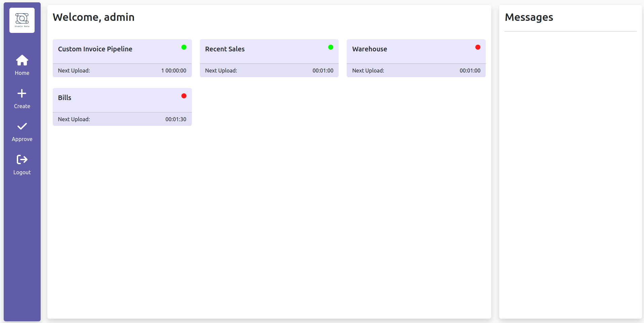Click the red status dot on Warehouse
The width and height of the screenshot is (644, 323).
coord(478,47)
